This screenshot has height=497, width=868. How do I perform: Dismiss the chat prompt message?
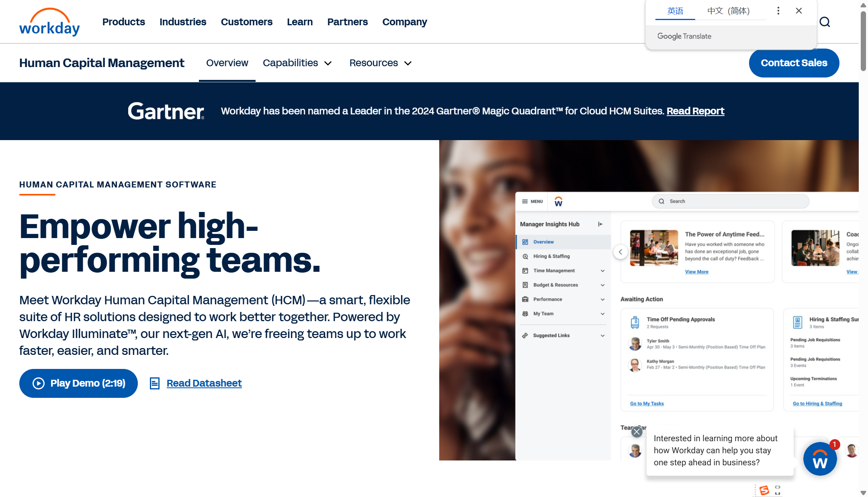[x=637, y=432]
